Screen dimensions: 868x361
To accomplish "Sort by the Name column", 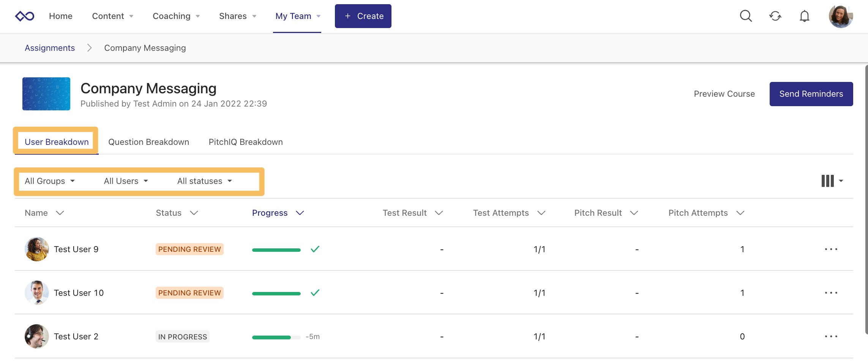I will pyautogui.click(x=44, y=213).
